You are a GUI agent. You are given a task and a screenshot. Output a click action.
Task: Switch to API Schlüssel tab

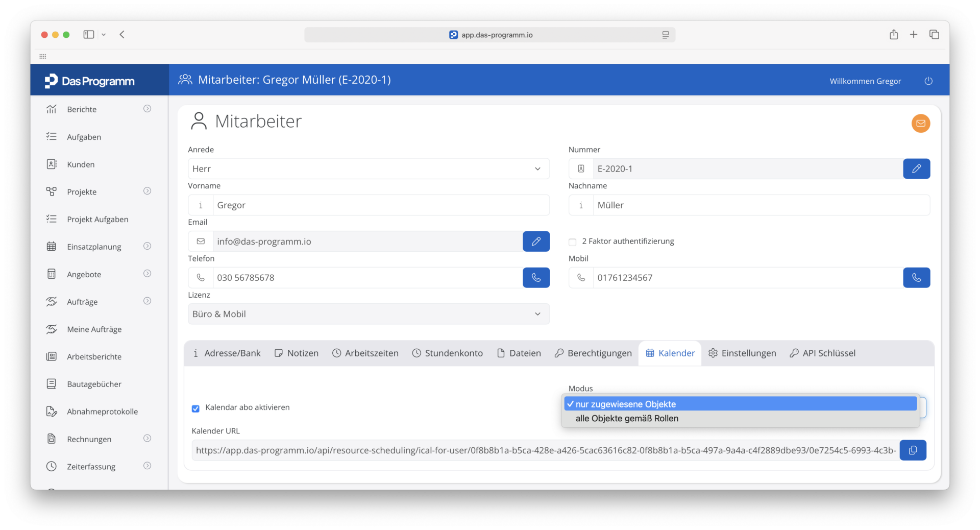[822, 353]
